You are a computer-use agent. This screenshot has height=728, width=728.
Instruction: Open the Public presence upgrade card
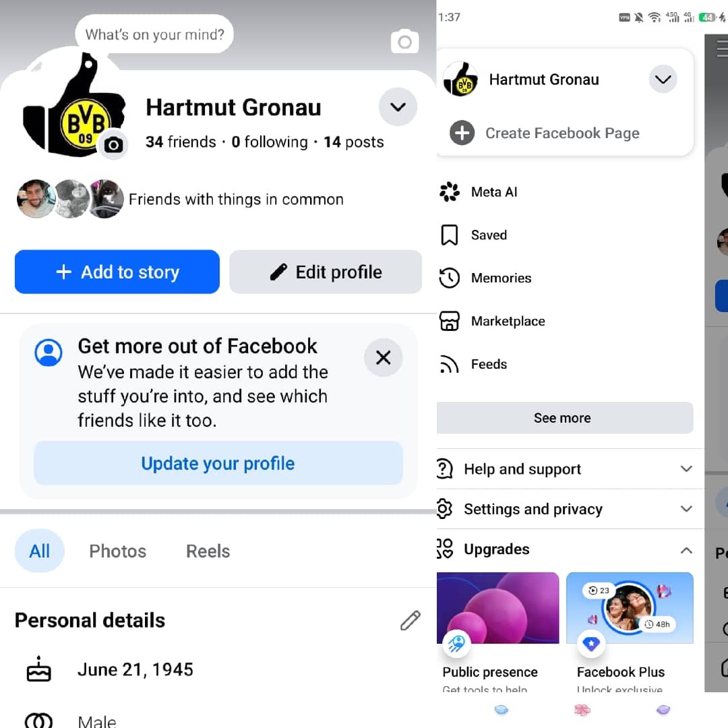(x=497, y=632)
